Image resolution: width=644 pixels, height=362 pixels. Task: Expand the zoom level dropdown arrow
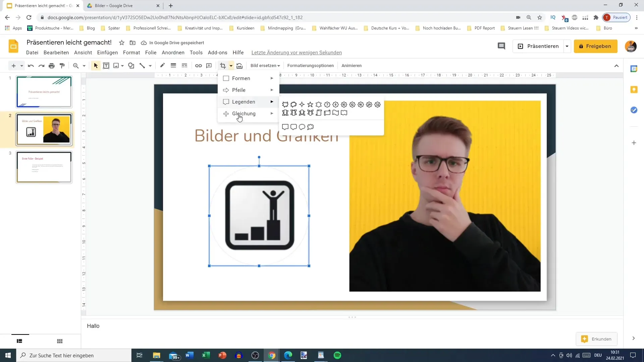[84, 66]
